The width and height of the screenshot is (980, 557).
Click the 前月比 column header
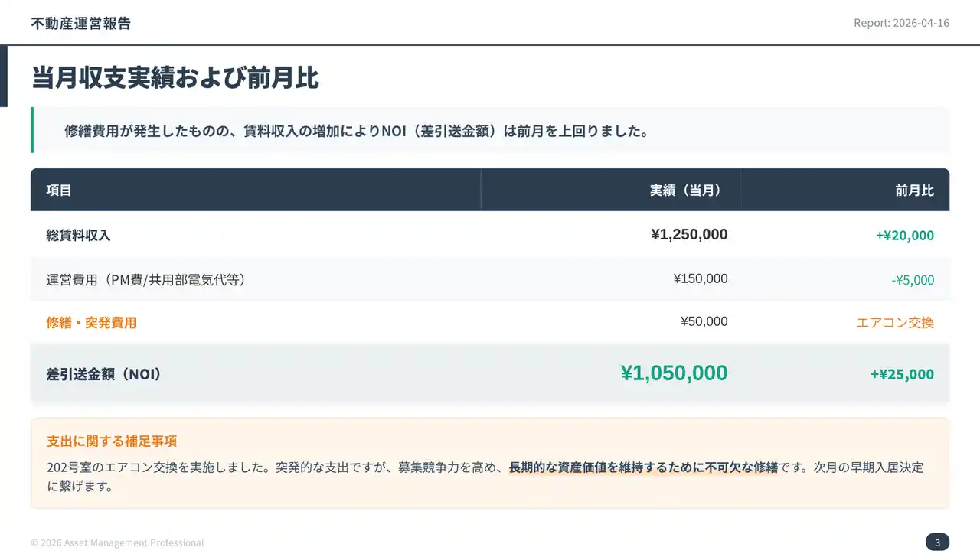pyautogui.click(x=914, y=191)
